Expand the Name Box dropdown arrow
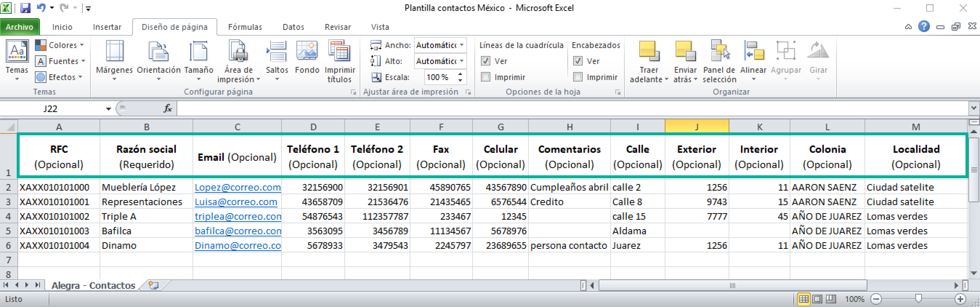 pos(108,109)
